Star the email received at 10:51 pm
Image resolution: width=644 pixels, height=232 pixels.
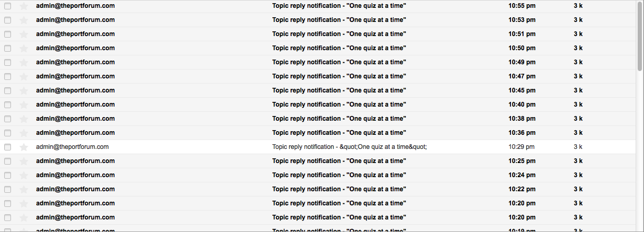click(x=23, y=34)
